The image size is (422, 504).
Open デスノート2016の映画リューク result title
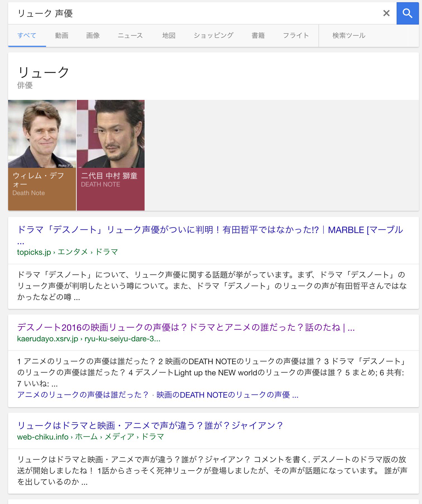(186, 327)
